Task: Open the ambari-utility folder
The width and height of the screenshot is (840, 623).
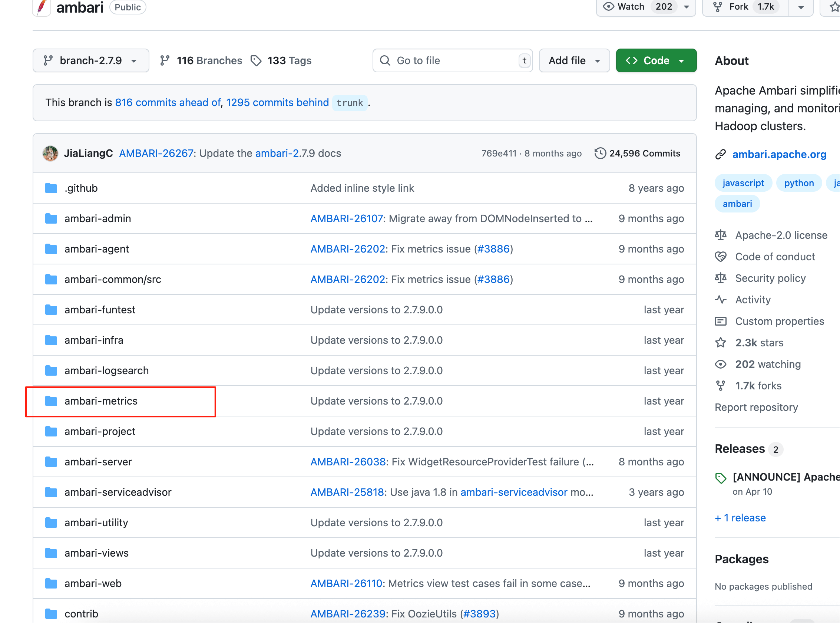Action: (x=96, y=523)
